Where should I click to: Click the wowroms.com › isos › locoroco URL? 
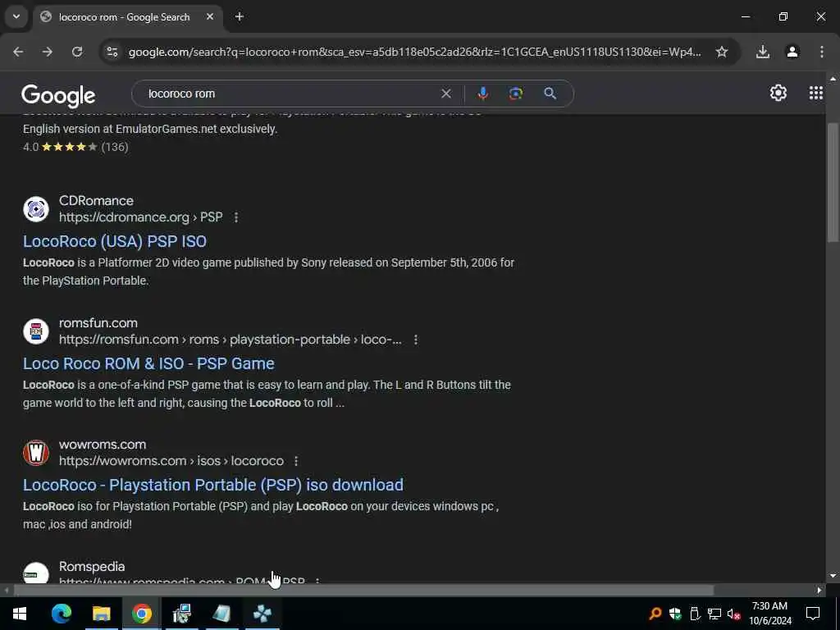tap(171, 461)
